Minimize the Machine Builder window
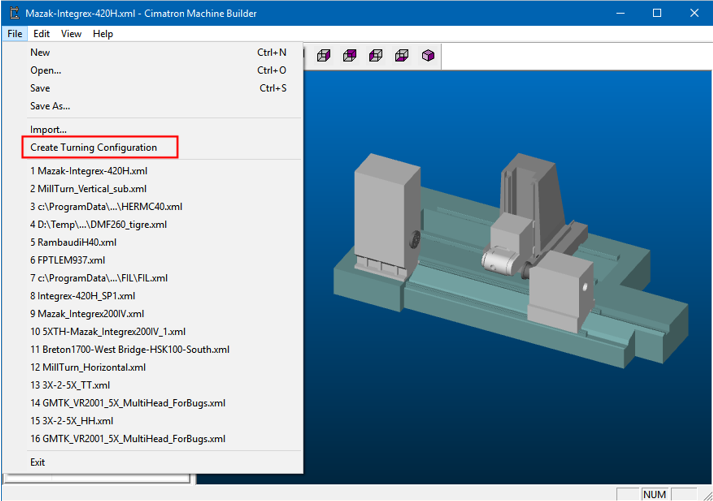 620,13
